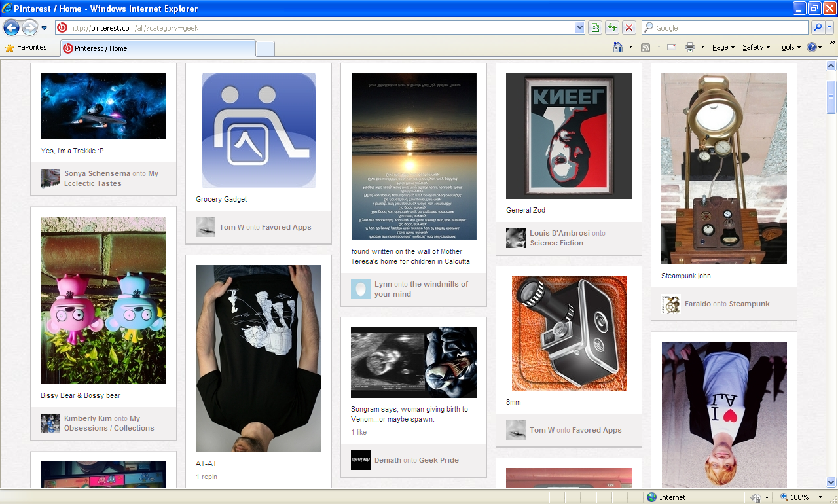Expand the address bar history dropdown
Screen dimensions: 838x504
pos(579,27)
